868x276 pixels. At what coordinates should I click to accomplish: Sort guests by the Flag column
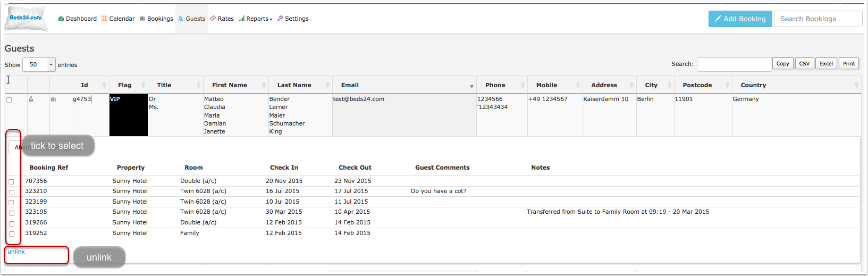click(x=129, y=85)
